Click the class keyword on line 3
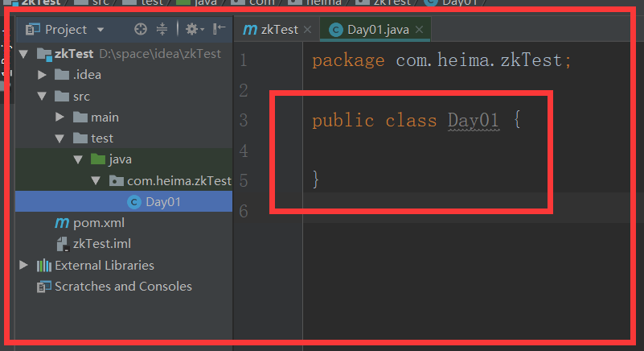 [x=411, y=121]
